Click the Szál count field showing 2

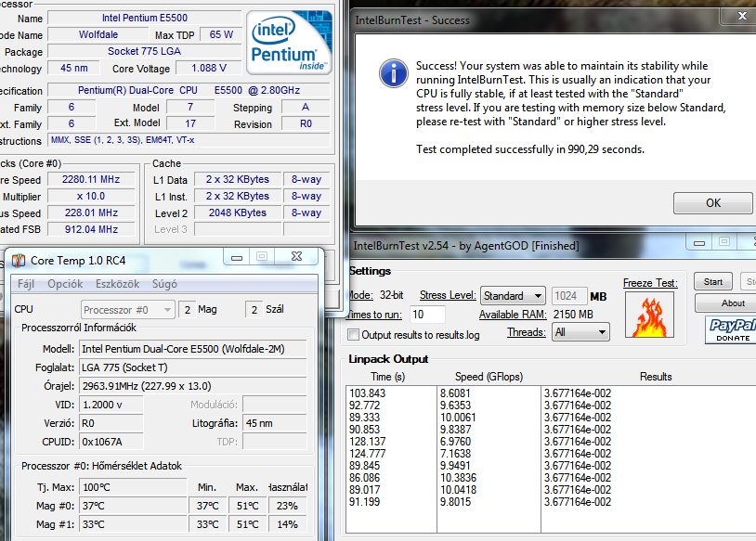pyautogui.click(x=254, y=310)
